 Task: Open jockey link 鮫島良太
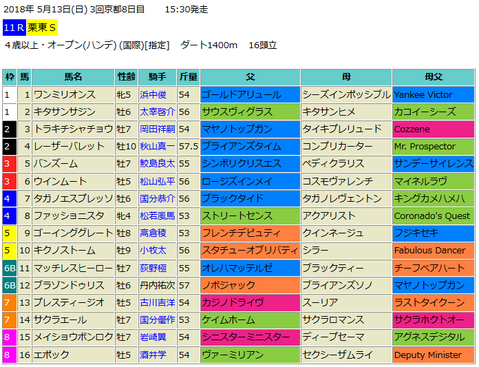[157, 164]
